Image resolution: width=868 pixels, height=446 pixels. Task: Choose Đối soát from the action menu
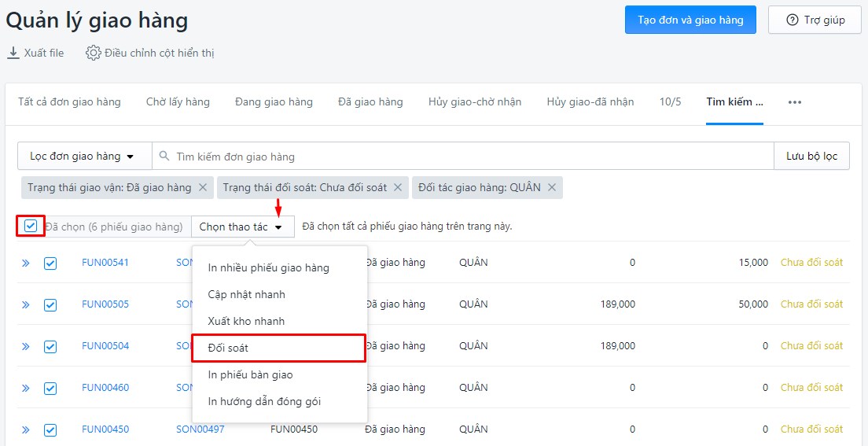coord(278,348)
